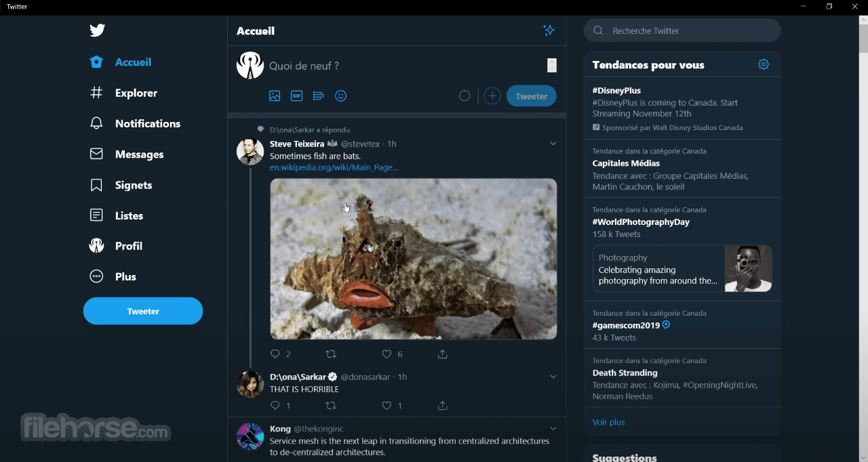Image resolution: width=868 pixels, height=462 pixels.
Task: Retweet the D:\ona\Sarkar reply
Action: 331,406
